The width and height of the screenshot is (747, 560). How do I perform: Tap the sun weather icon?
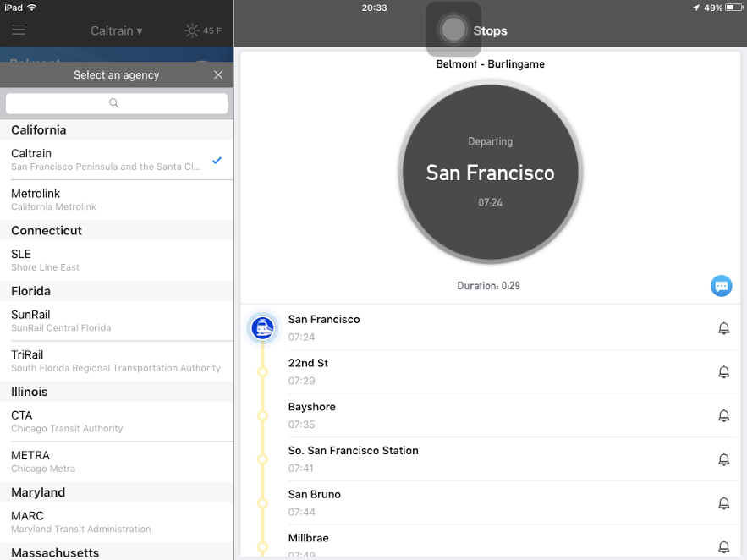pos(192,30)
